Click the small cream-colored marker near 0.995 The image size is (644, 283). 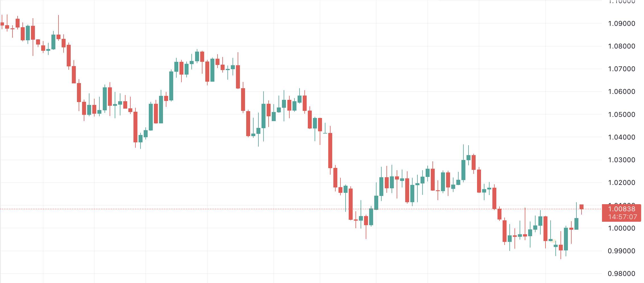point(553,241)
